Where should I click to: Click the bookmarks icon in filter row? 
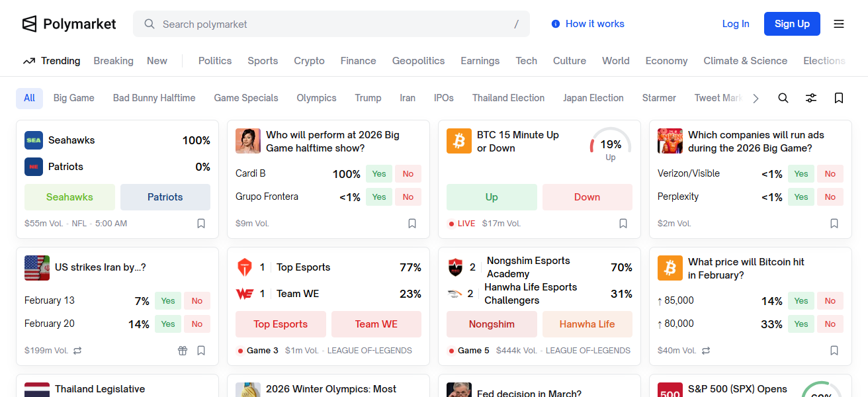click(x=839, y=98)
